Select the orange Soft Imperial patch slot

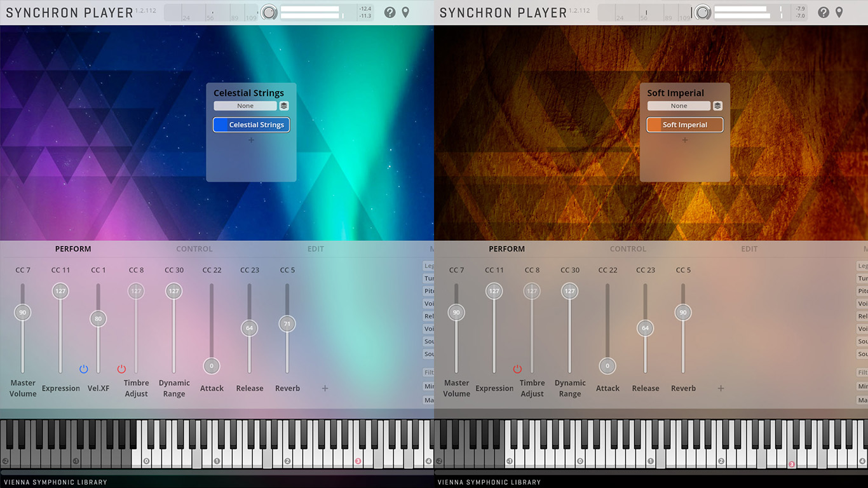[x=685, y=125]
